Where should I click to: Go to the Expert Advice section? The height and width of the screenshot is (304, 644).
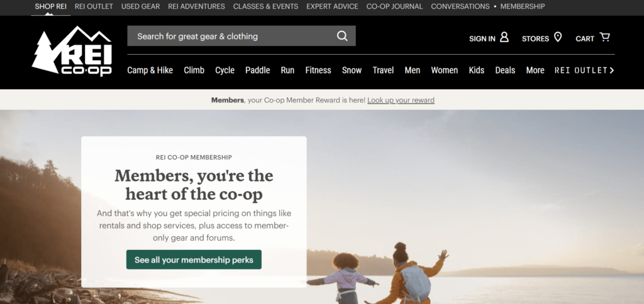tap(332, 6)
